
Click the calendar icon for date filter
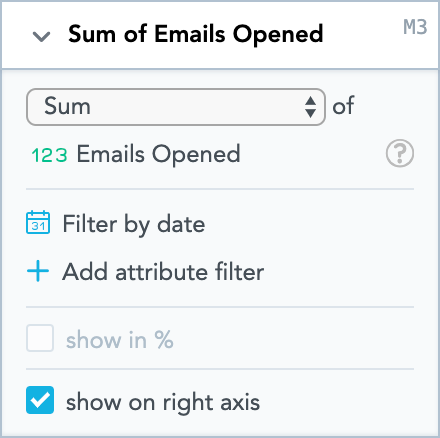tap(38, 222)
